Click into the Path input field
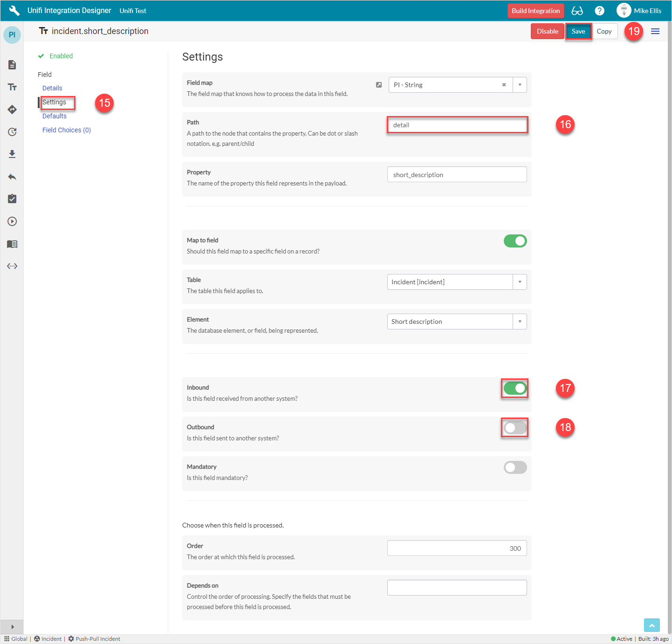Viewport: 672px width, 644px height. (x=457, y=125)
